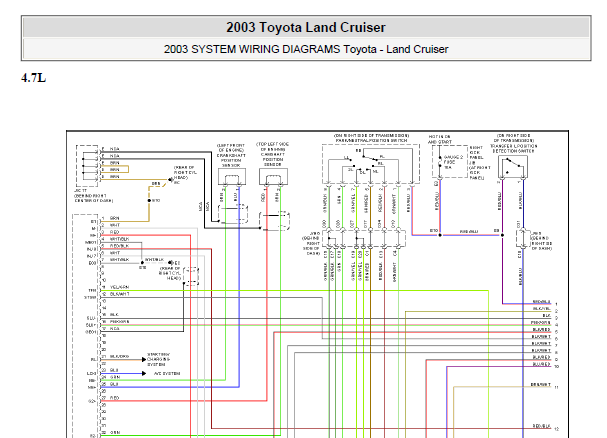The image size is (607, 438).
Task: Click the 'E10' splice label
Action: point(434,230)
